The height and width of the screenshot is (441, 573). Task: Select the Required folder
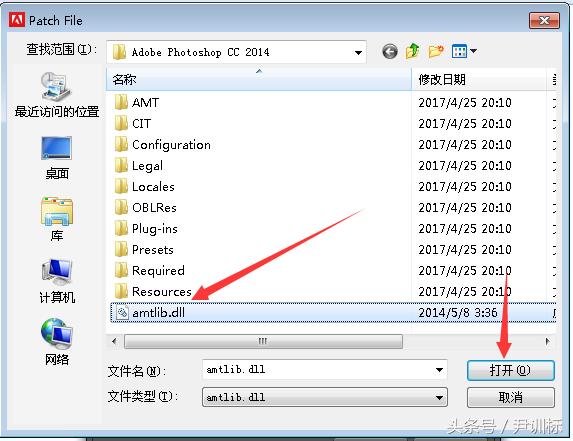click(149, 271)
